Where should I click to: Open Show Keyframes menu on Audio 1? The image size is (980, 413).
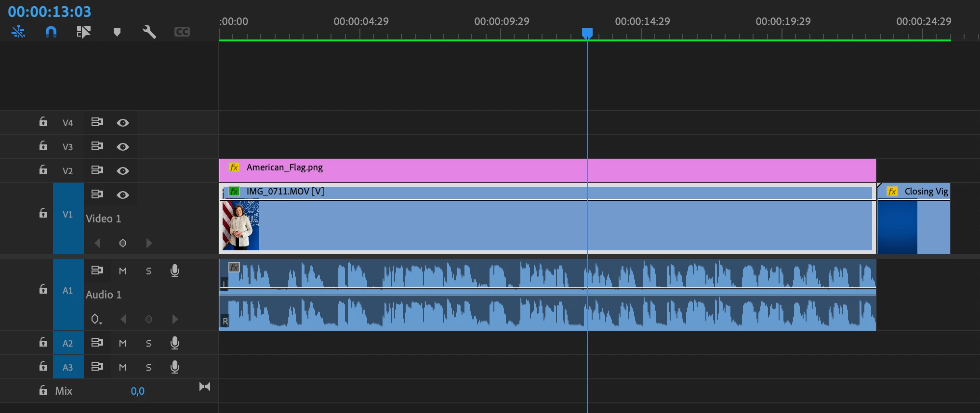point(96,319)
